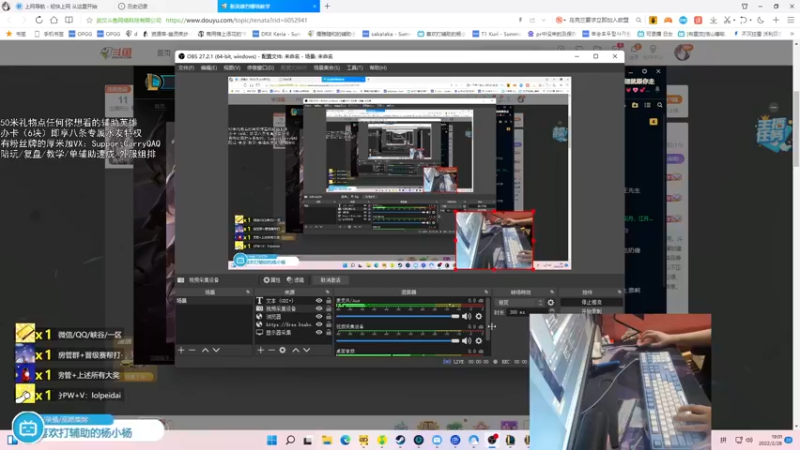Open the 文件(F) menu in OBS
Viewport: 800px width, 450px height.
pyautogui.click(x=186, y=68)
